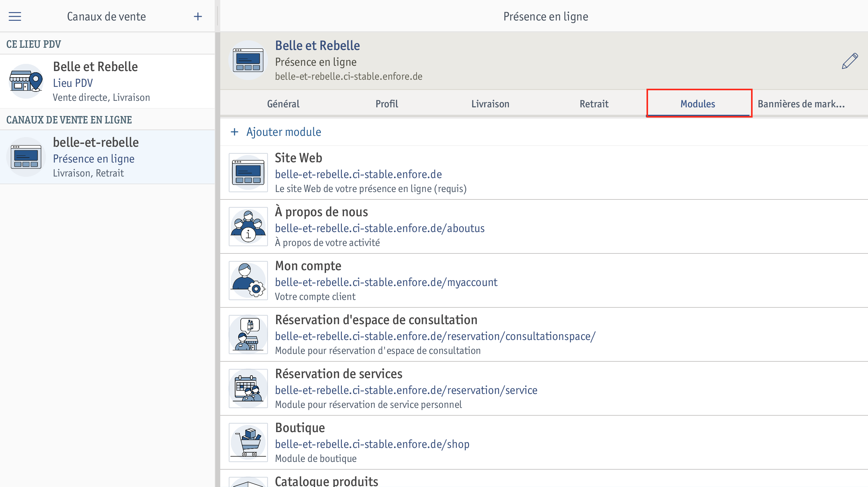Click 'Module pour réservation de service personnel' text

pos(368,404)
